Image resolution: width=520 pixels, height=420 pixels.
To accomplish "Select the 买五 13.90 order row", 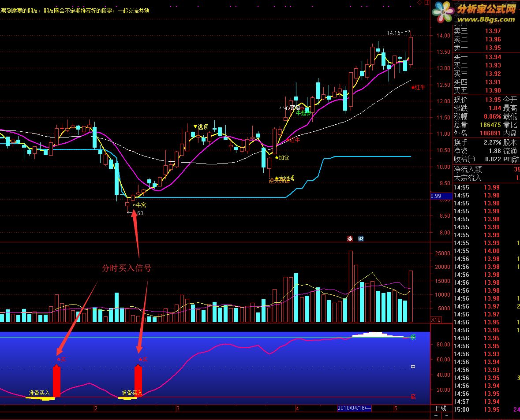I will pyautogui.click(x=486, y=90).
